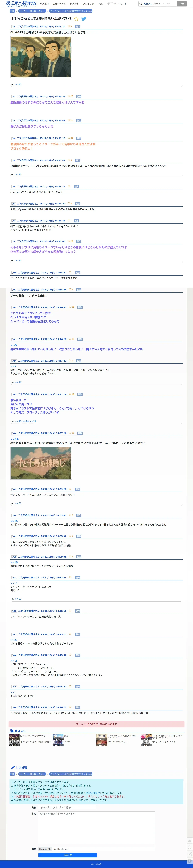This screenshot has height=868, width=193.
Task: Open the train businessmen image in post 1
Action: coord(41,57)
